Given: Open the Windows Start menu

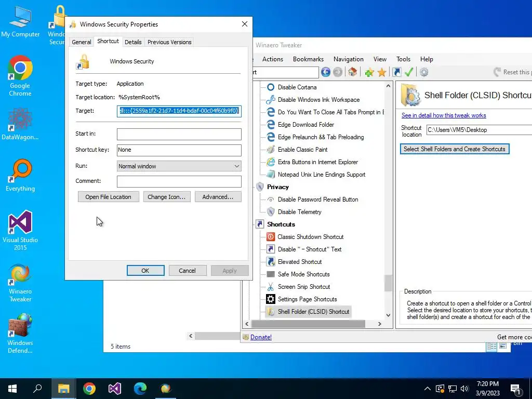Looking at the screenshot, I should 12,389.
